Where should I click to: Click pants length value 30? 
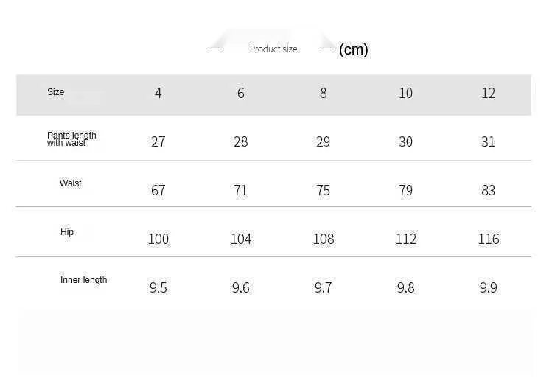(405, 141)
